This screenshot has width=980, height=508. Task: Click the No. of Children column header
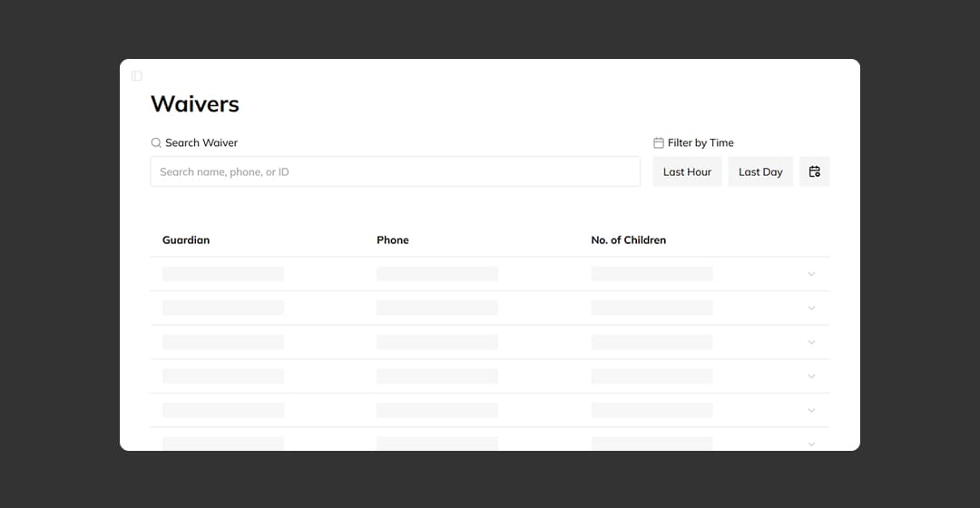tap(629, 240)
